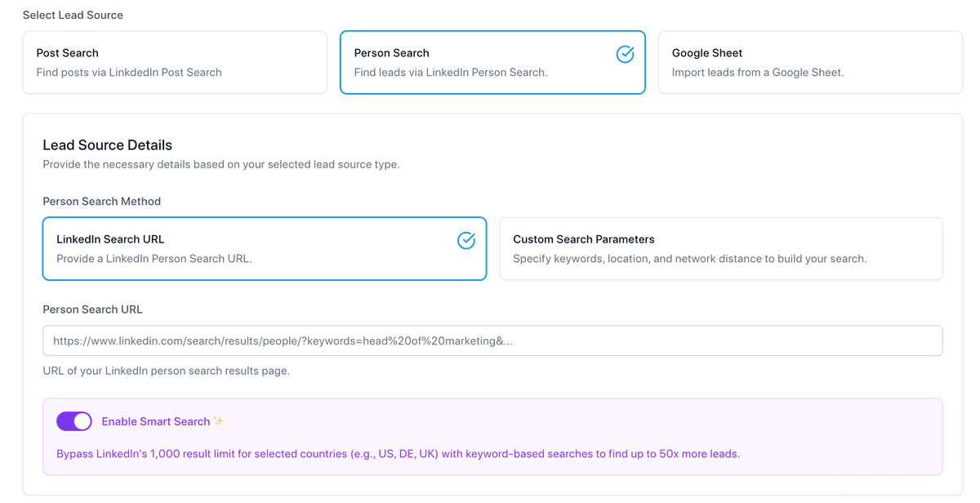Click 'Import leads from a Google Sheet.' text

pos(758,72)
